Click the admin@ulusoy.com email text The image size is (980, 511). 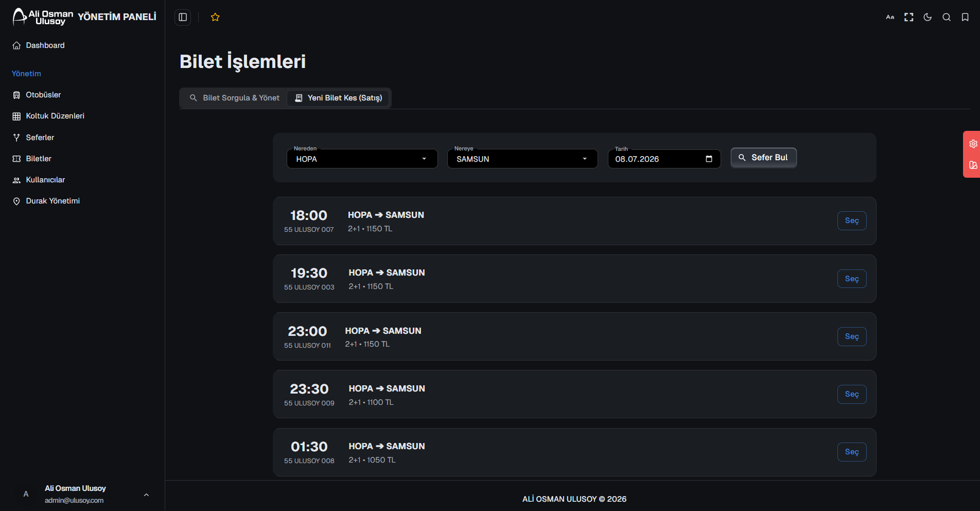tap(74, 500)
